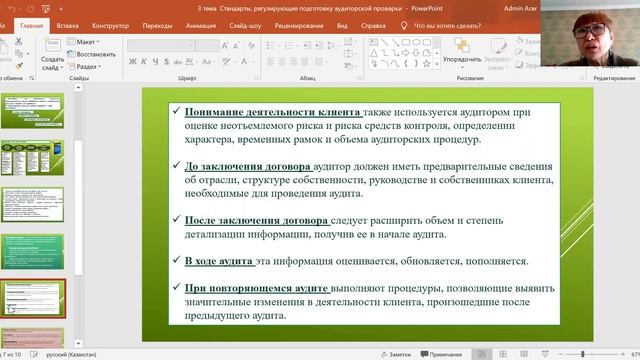Click the language indicator русский (Казахстан)
The image size is (640, 360).
(x=71, y=355)
